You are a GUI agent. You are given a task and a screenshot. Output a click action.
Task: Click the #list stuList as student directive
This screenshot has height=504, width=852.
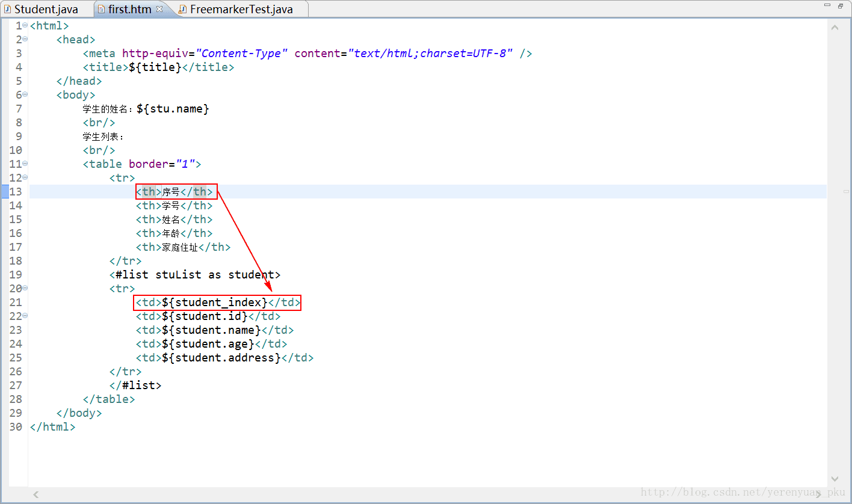(195, 274)
